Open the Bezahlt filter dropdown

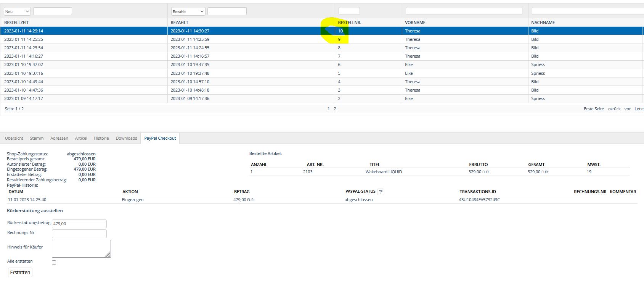pos(188,11)
